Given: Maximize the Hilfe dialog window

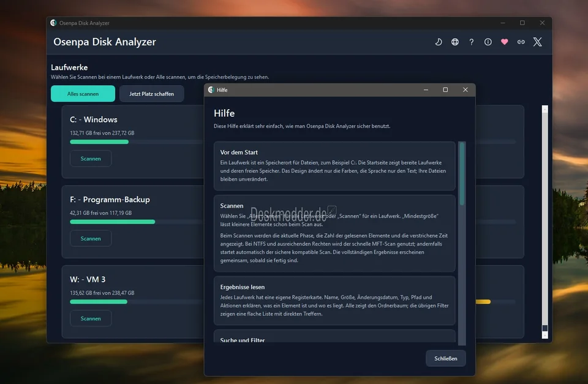Looking at the screenshot, I should point(445,90).
